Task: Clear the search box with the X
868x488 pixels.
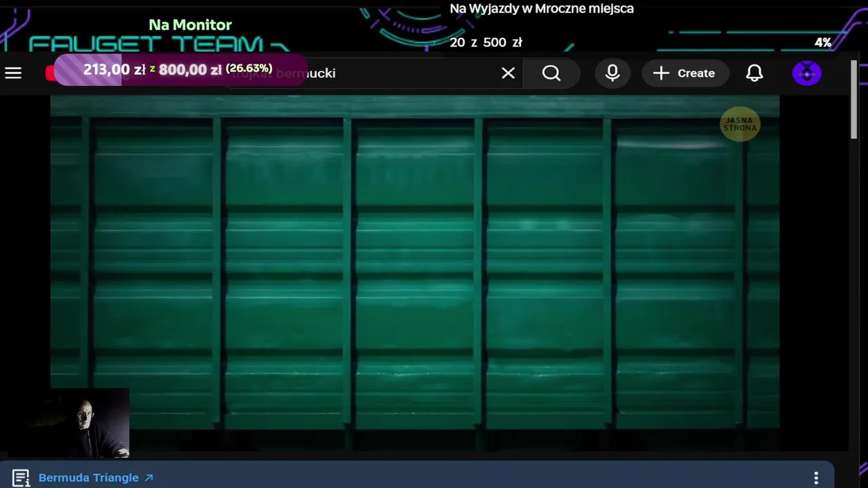Action: (x=508, y=73)
